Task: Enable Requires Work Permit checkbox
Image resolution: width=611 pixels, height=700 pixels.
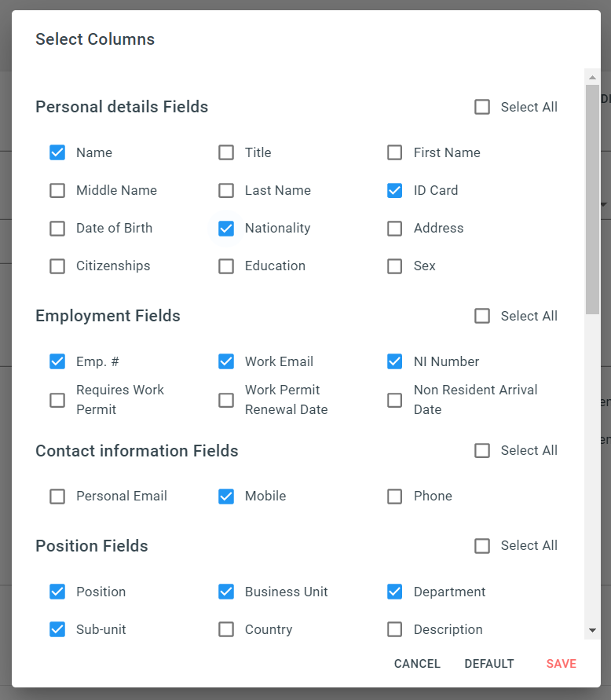Action: [57, 400]
